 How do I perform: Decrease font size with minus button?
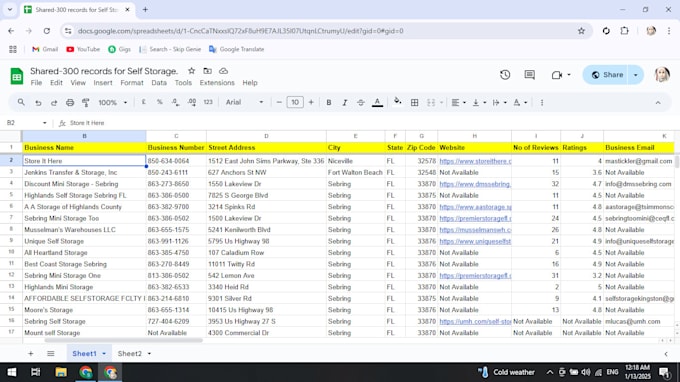tap(279, 103)
